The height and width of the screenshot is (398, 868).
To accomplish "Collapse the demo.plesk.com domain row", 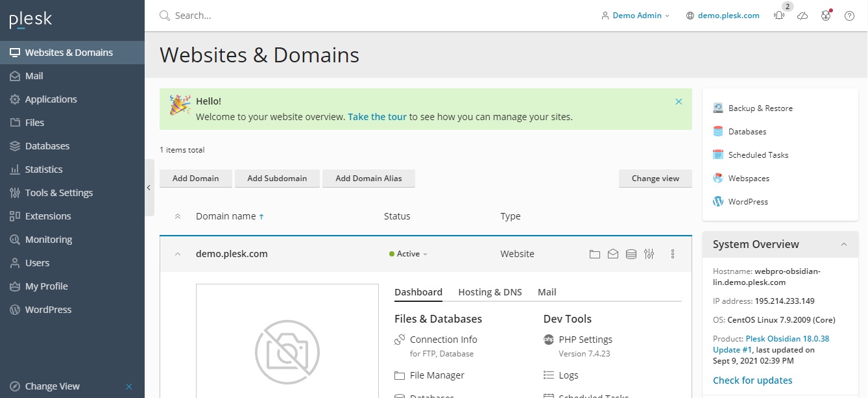I will click(x=178, y=254).
